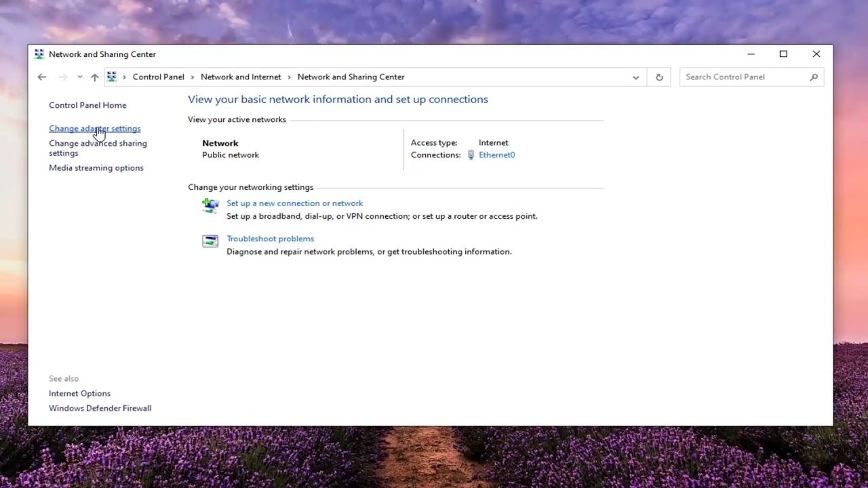Expand the chevron after Network and Internet
The image size is (868, 488).
[x=289, y=77]
